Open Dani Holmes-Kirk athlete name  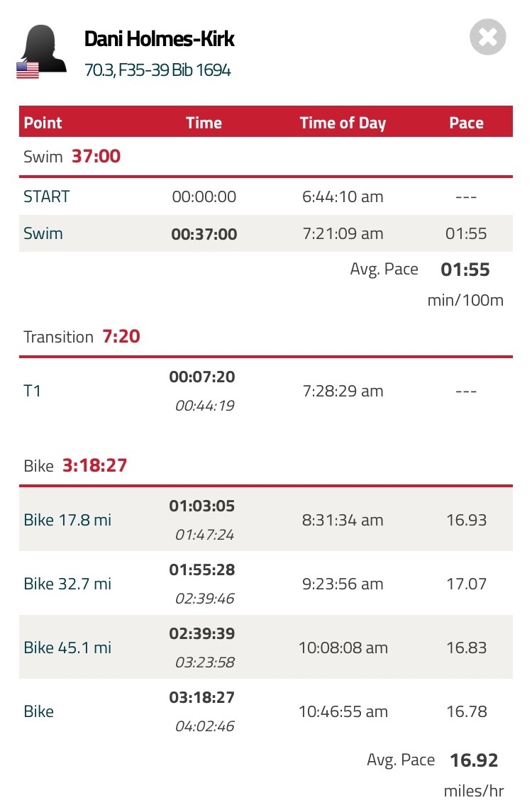point(159,39)
